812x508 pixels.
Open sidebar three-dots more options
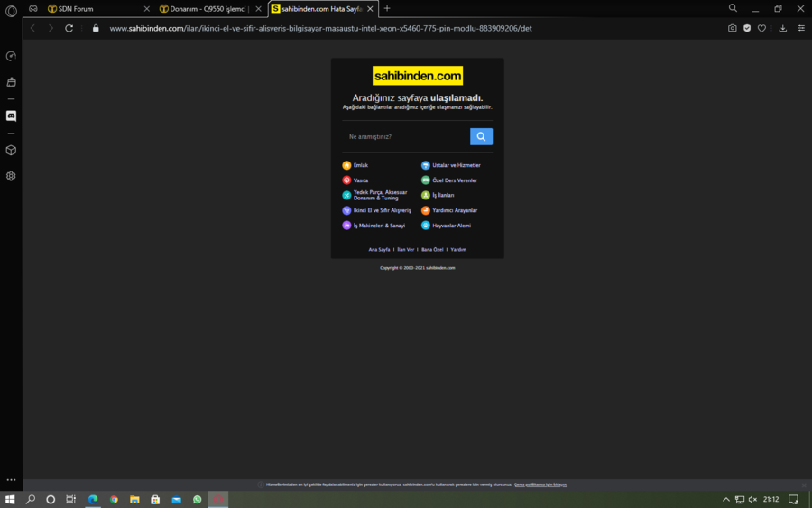click(11, 480)
